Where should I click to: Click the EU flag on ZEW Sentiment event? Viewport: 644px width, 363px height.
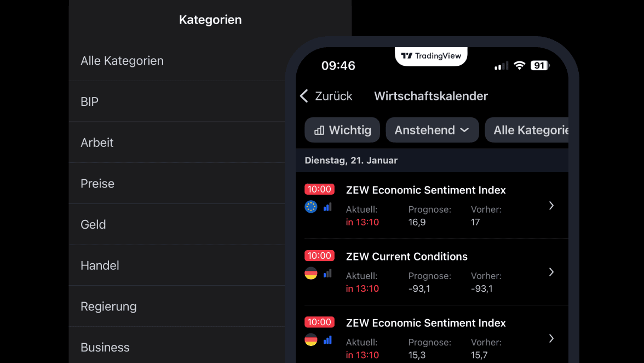tap(311, 207)
